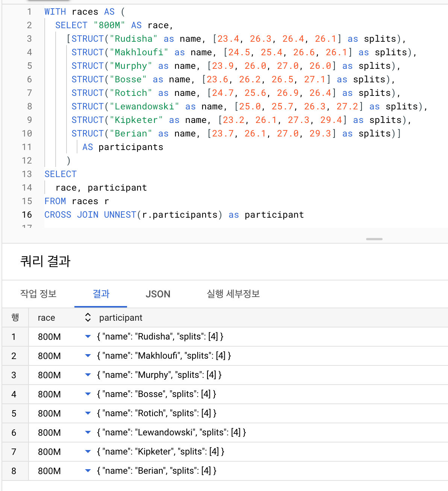Viewport: 448px width, 491px height.
Task: Click the race column header
Action: [47, 318]
